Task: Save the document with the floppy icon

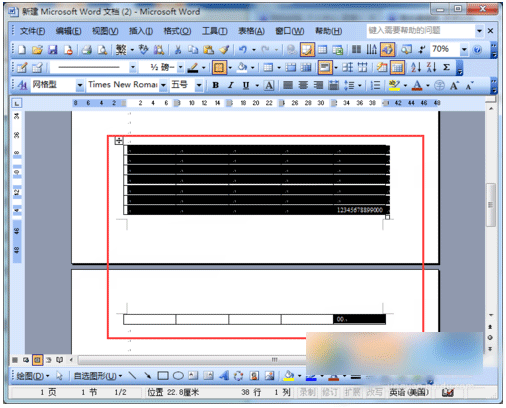Action: pyautogui.click(x=53, y=50)
